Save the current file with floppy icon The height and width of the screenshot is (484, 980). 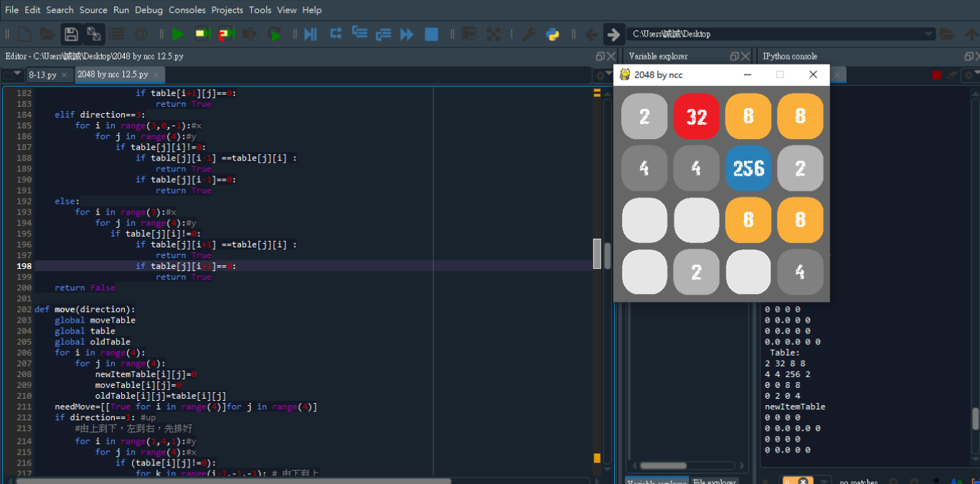pyautogui.click(x=71, y=34)
